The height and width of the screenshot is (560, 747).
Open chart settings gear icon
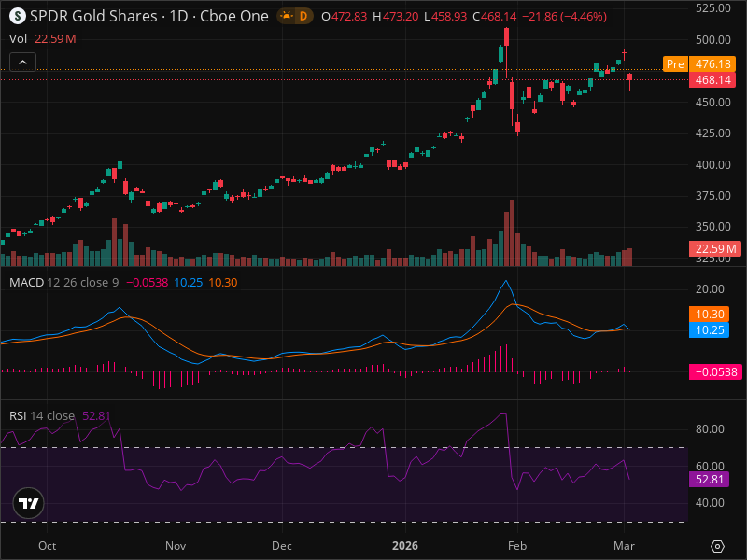tap(717, 546)
